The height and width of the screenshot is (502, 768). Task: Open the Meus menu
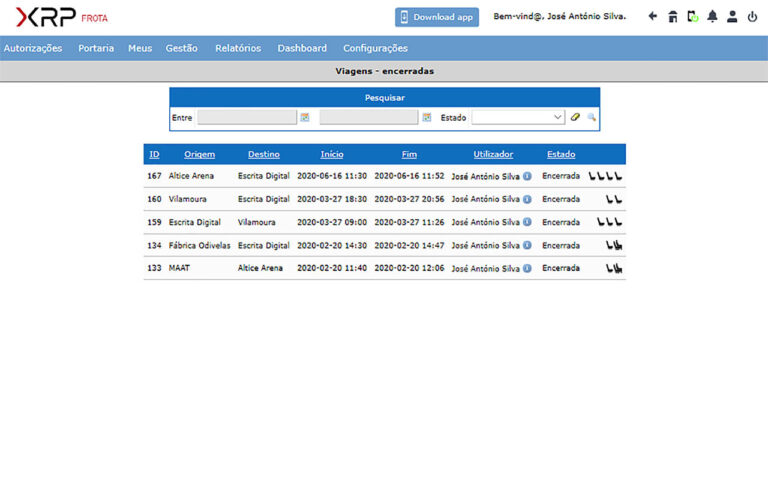coord(140,48)
